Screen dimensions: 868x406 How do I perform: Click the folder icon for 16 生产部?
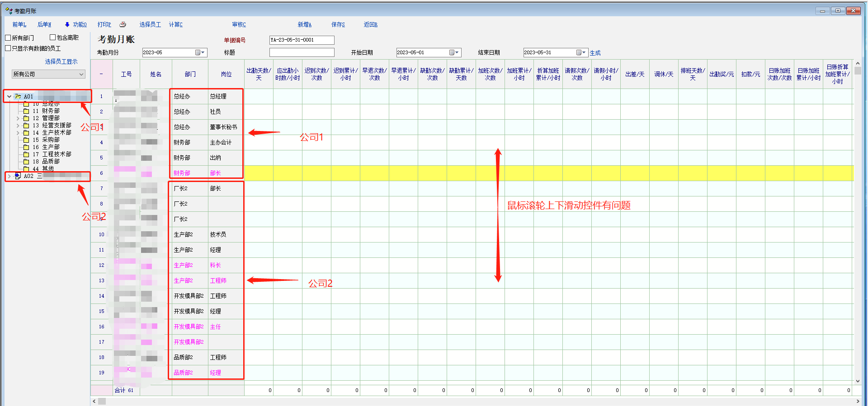click(26, 147)
